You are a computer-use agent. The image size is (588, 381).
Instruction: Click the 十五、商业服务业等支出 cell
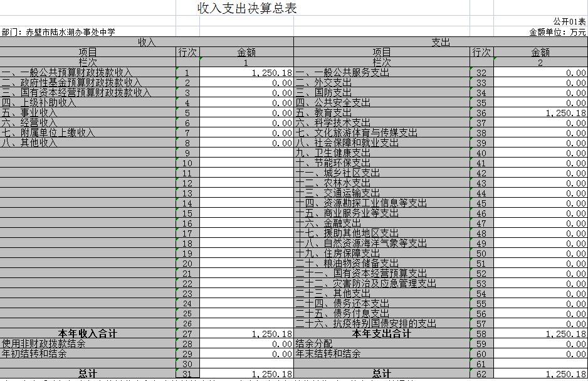click(x=382, y=213)
